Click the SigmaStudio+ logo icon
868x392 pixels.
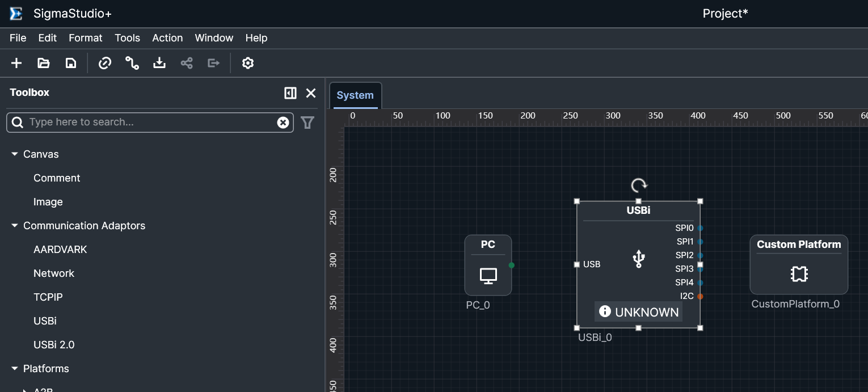tap(16, 14)
